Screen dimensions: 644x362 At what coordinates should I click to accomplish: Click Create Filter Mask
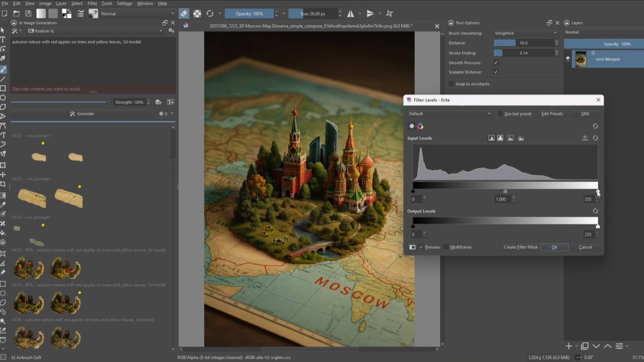click(x=520, y=247)
